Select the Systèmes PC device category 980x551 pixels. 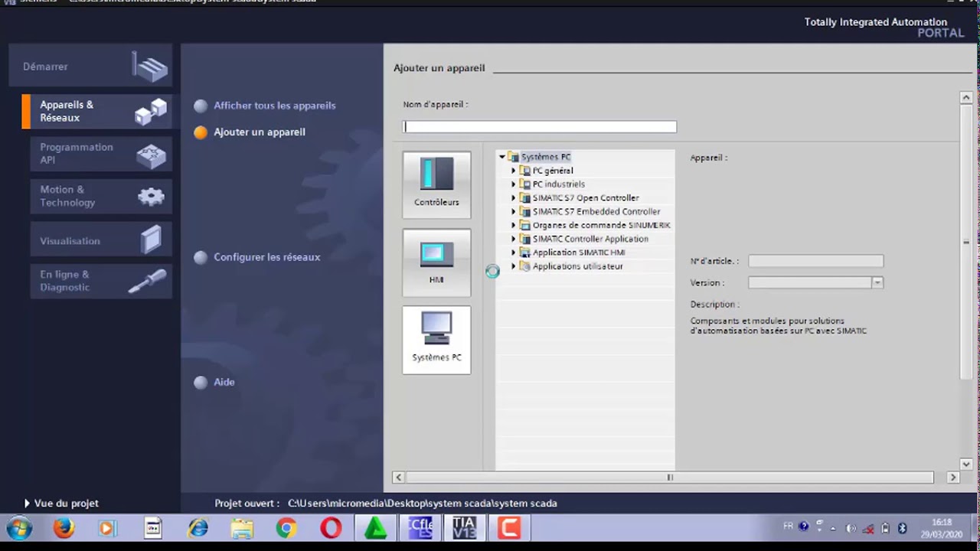(436, 340)
